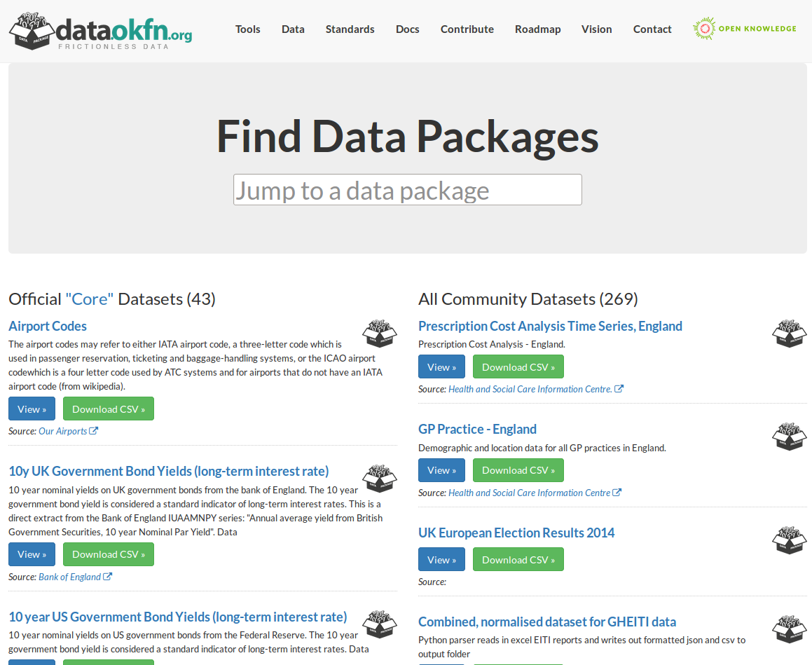Click Download CSV for UK European Election Results 2014
Screen dimensions: 812x665
point(518,559)
